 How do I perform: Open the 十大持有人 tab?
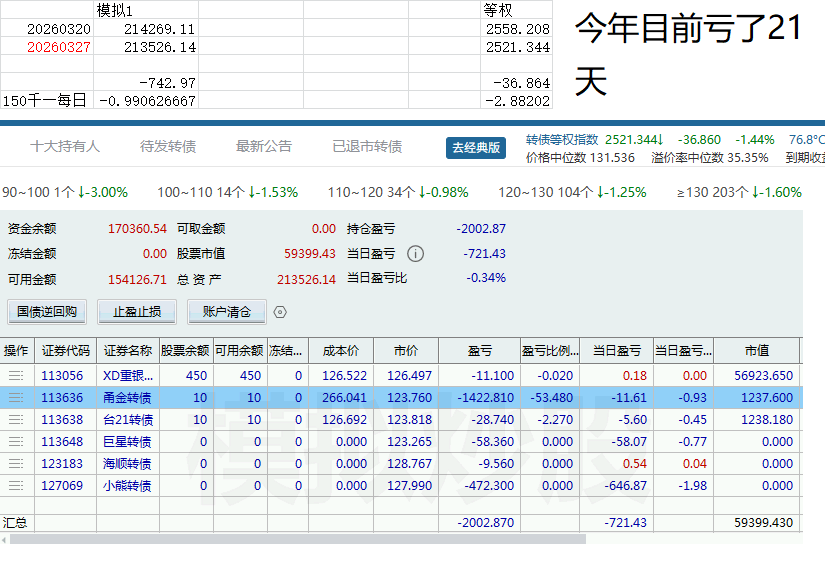[x=65, y=147]
